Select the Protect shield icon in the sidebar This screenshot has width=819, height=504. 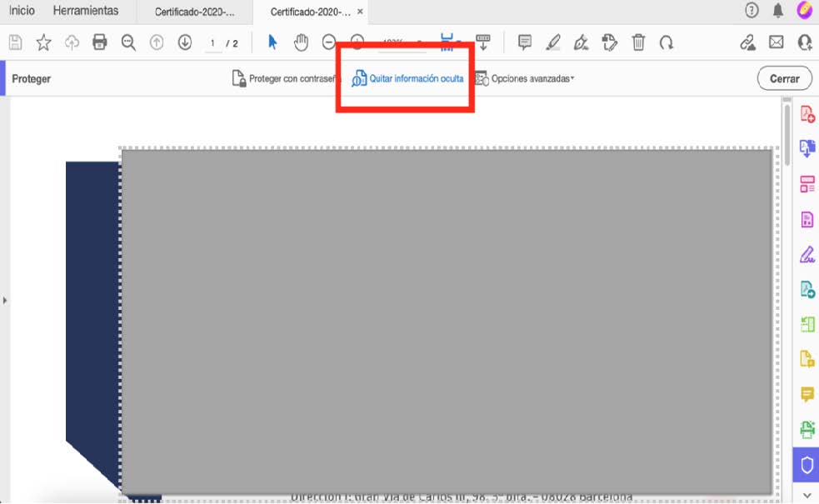coord(806,465)
